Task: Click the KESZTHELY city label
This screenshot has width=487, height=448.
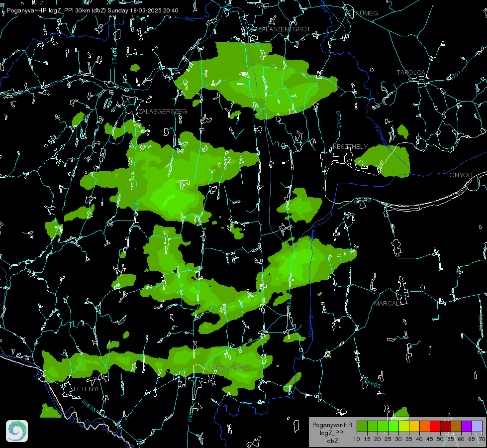Action: coord(350,146)
